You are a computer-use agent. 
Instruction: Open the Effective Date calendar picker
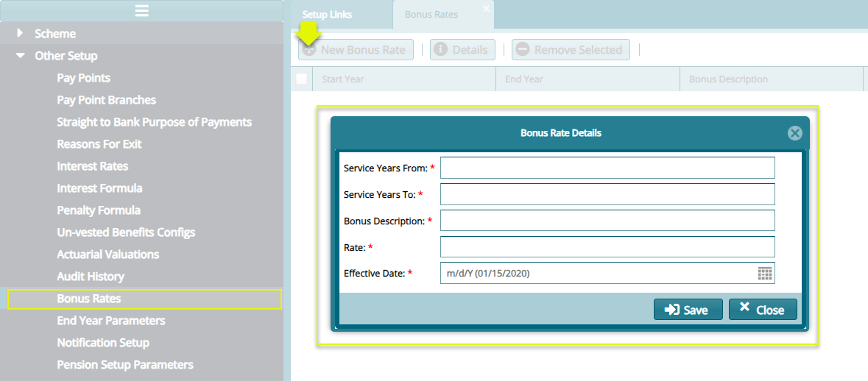pos(765,274)
